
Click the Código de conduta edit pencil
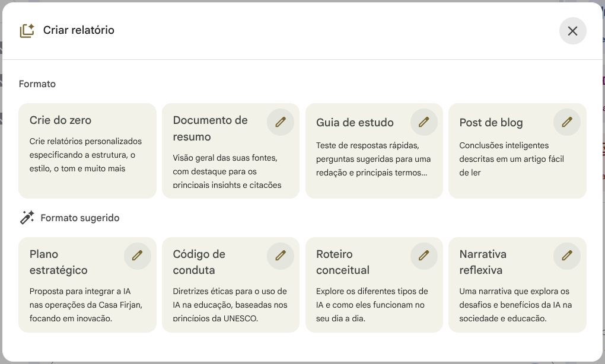pos(281,256)
